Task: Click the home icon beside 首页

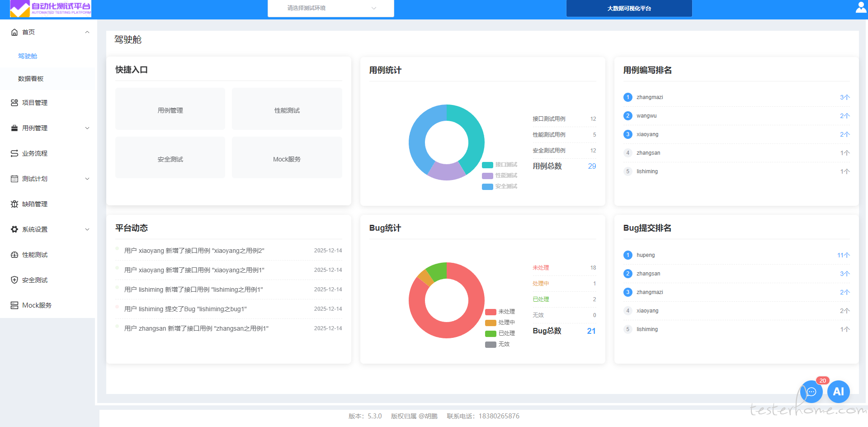Action: click(14, 32)
